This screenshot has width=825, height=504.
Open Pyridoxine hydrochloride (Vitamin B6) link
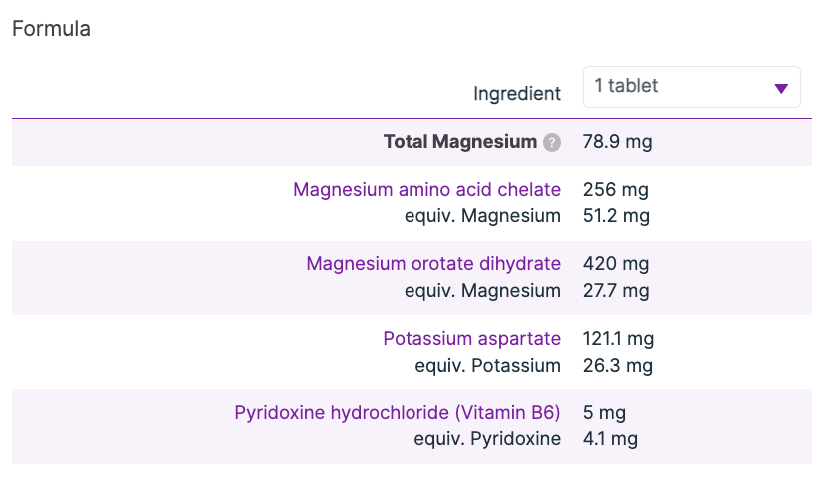point(398,412)
